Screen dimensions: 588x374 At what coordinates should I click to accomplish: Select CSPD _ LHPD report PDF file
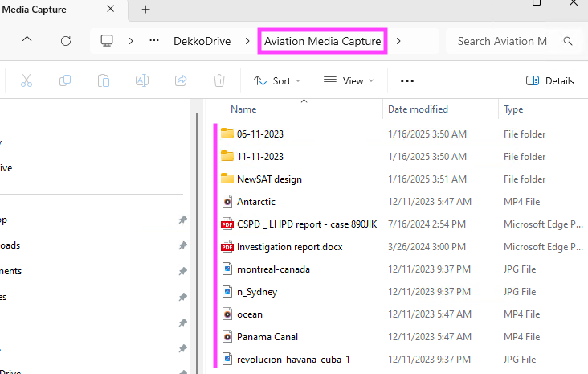coord(307,224)
